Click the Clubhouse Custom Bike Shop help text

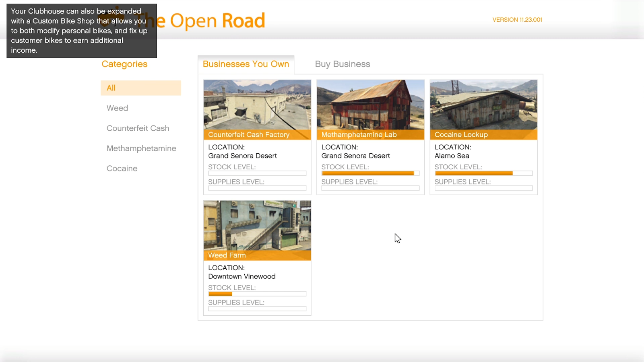pos(82,31)
